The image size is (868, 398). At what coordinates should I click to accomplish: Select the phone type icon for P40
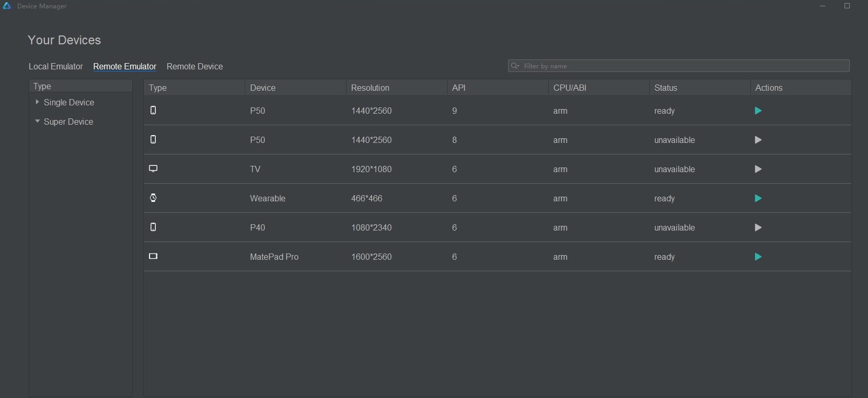point(153,227)
